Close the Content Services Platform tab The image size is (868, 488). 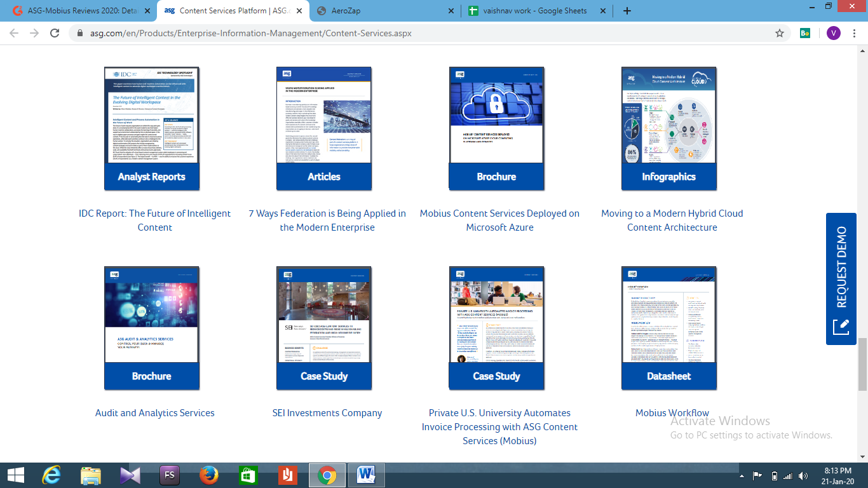[299, 11]
